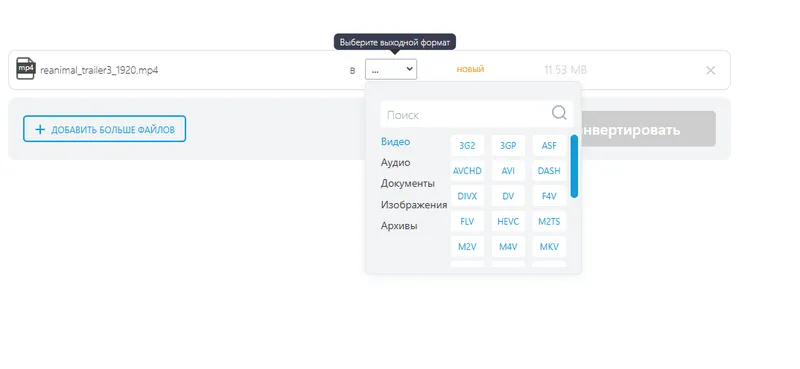Choose the DASH format

point(549,171)
